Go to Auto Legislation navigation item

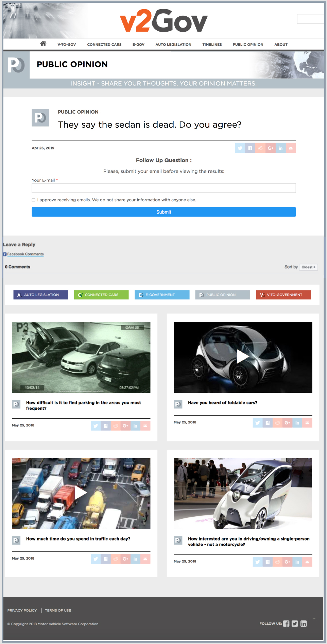point(173,45)
